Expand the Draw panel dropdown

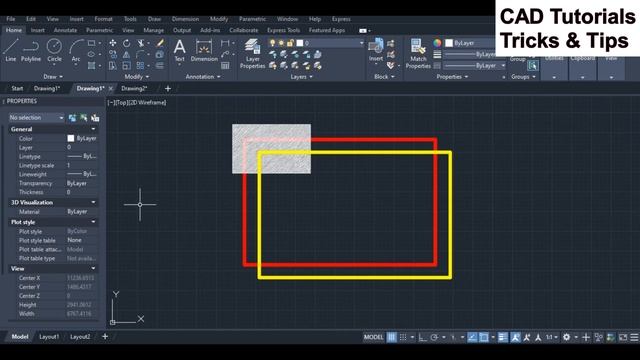coord(53,77)
